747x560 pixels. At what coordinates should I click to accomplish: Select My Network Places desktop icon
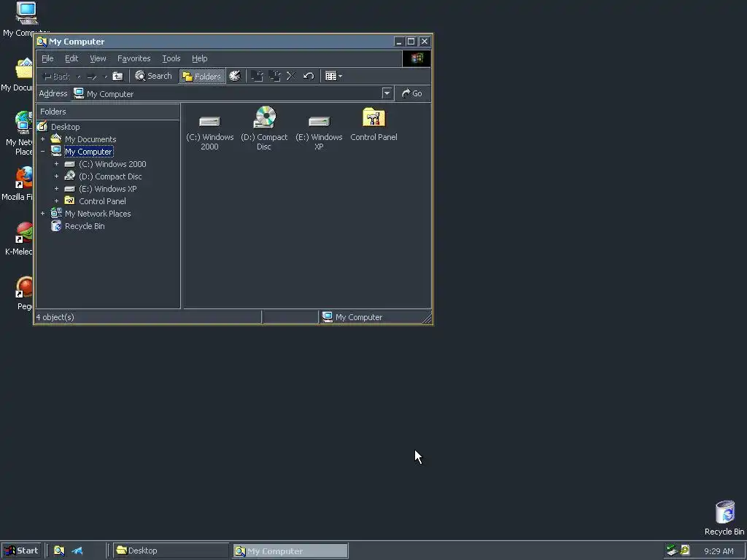click(x=23, y=122)
